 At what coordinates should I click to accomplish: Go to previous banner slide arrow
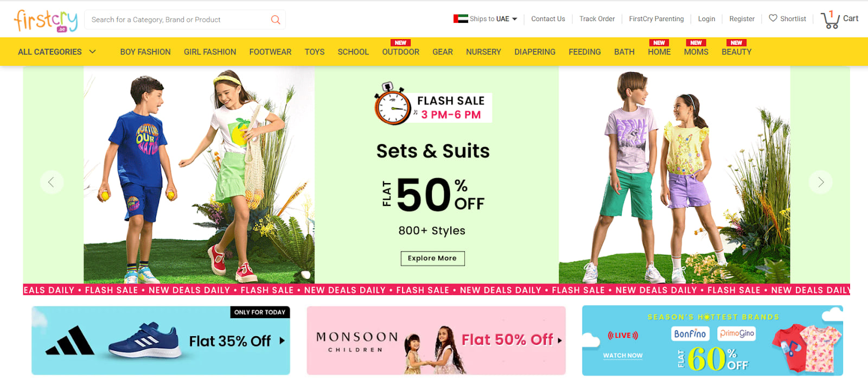[52, 182]
